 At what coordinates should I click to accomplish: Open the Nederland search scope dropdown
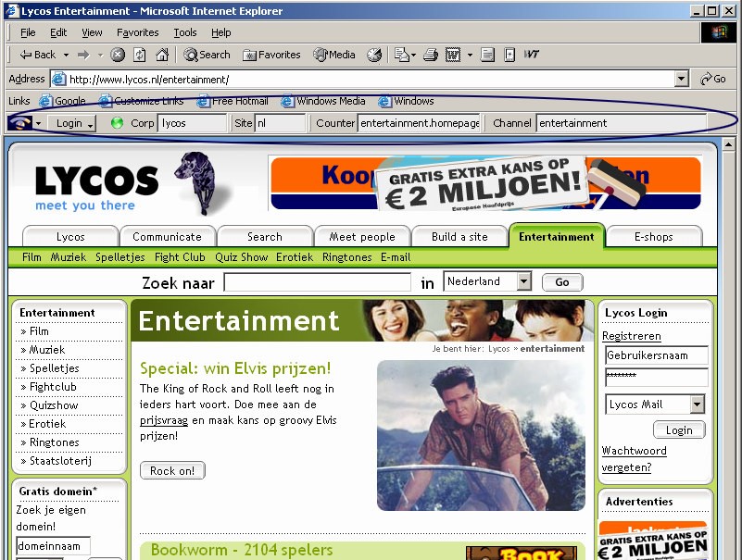(487, 282)
